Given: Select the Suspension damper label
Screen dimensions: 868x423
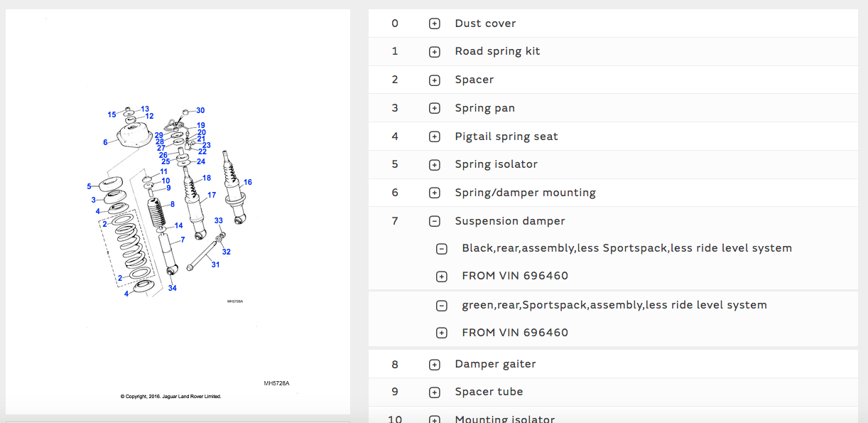Looking at the screenshot, I should [x=510, y=221].
